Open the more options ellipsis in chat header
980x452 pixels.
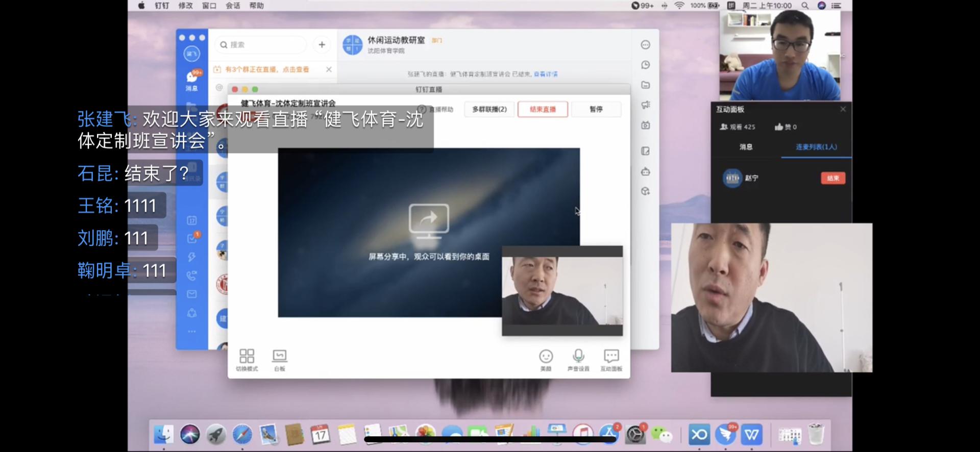pos(645,45)
